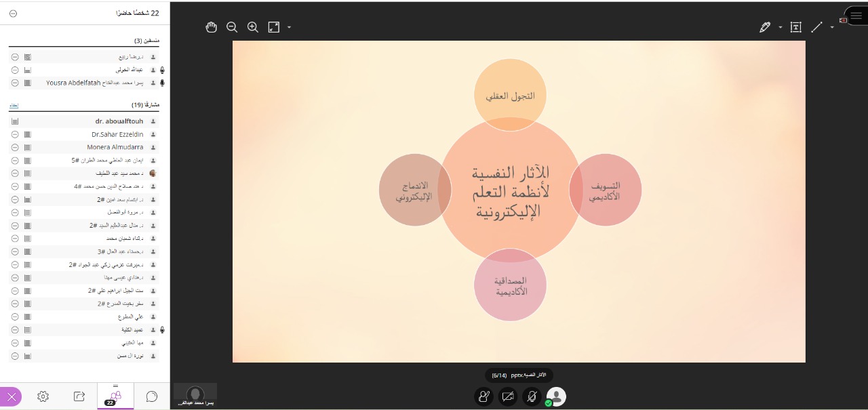Toggle the raise hand button
Image resolution: width=868 pixels, height=410 pixels.
coord(484,396)
